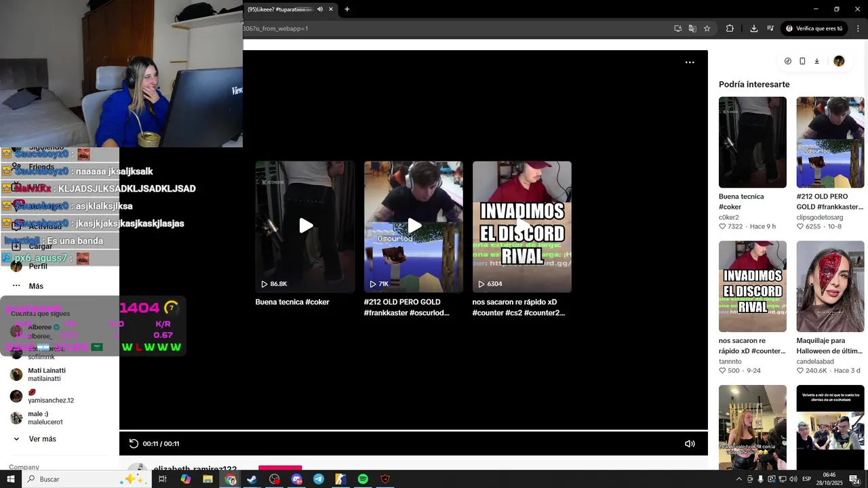Click the download desktop app icon at top right
This screenshot has width=868, height=488.
tap(816, 61)
